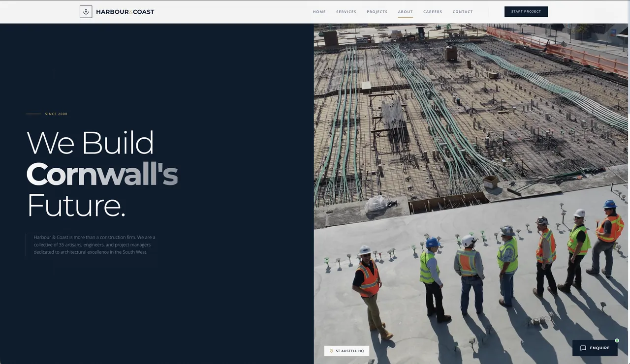
Task: Click the Harbour & Coast brand name
Action: (x=125, y=12)
